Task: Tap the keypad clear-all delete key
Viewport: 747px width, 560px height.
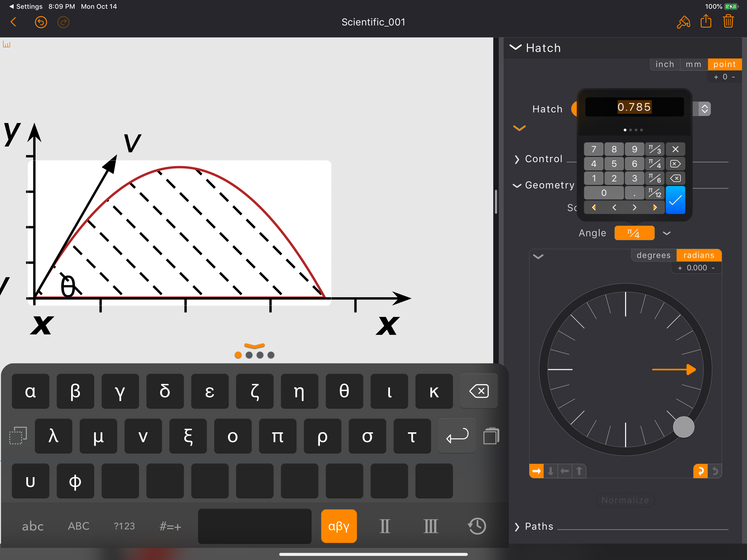Action: [675, 164]
